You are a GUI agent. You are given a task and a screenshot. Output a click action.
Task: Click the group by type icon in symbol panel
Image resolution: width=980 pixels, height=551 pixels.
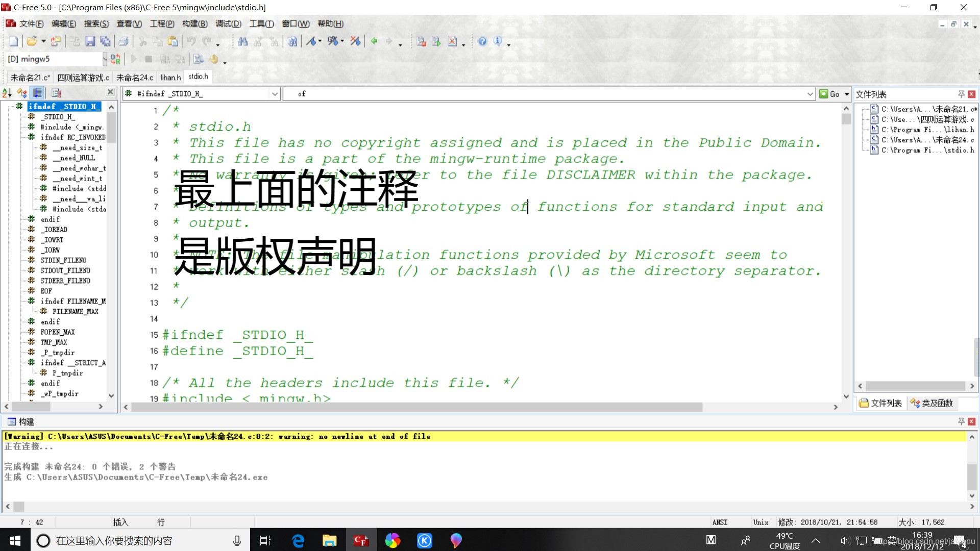coord(22,93)
